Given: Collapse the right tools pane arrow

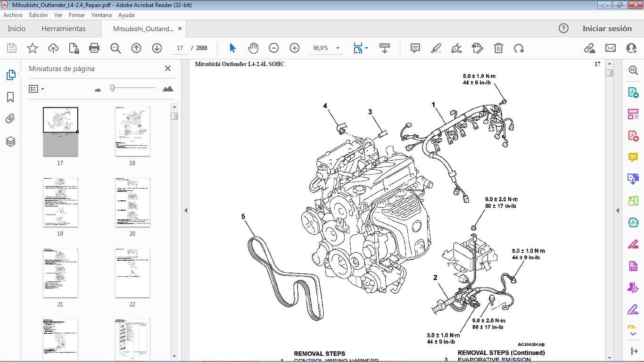Looking at the screenshot, I should tap(618, 211).
